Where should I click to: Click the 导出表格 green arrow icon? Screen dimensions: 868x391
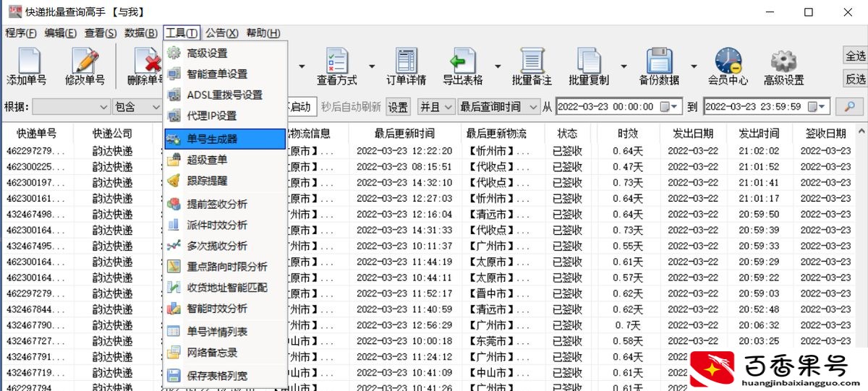[x=463, y=66]
